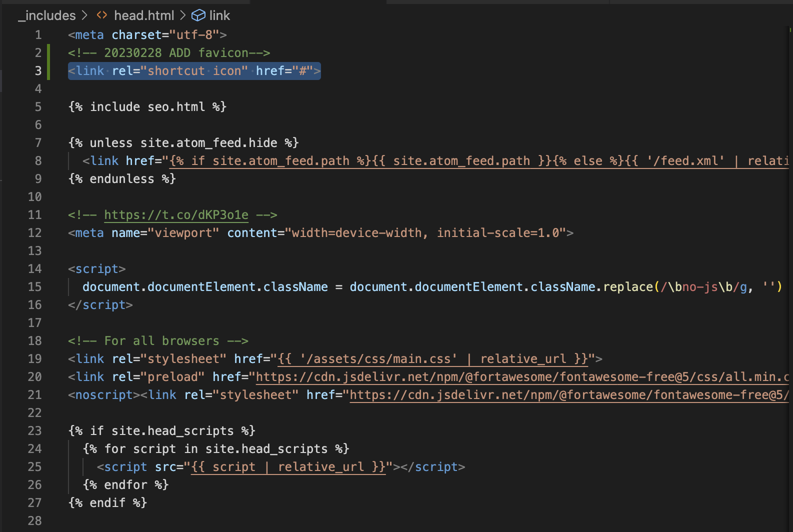The width and height of the screenshot is (793, 532).
Task: Select line 3 via its line number
Action: pyautogui.click(x=38, y=71)
